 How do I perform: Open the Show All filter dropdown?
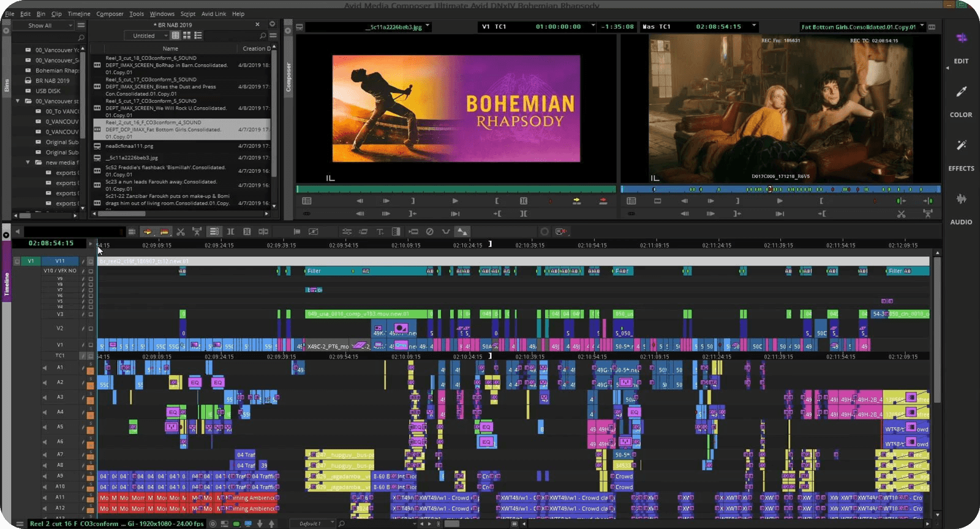click(x=44, y=26)
